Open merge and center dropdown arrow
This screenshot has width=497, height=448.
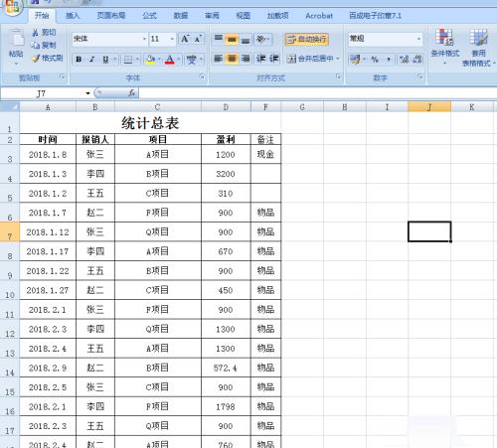click(x=338, y=59)
